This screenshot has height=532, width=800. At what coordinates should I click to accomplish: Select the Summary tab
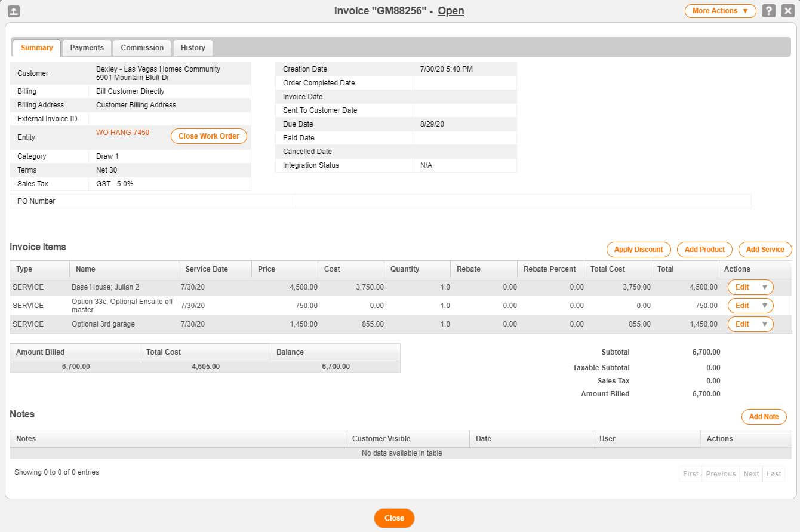pyautogui.click(x=36, y=48)
